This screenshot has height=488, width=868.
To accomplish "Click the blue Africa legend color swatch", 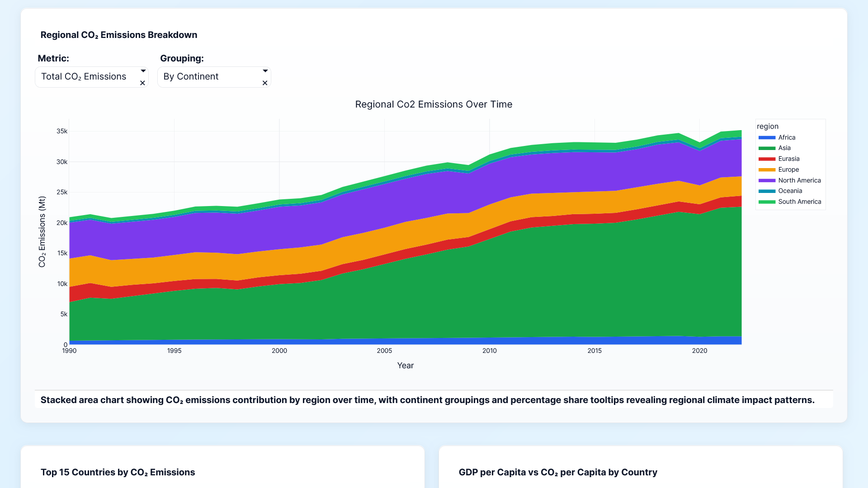I will (767, 137).
